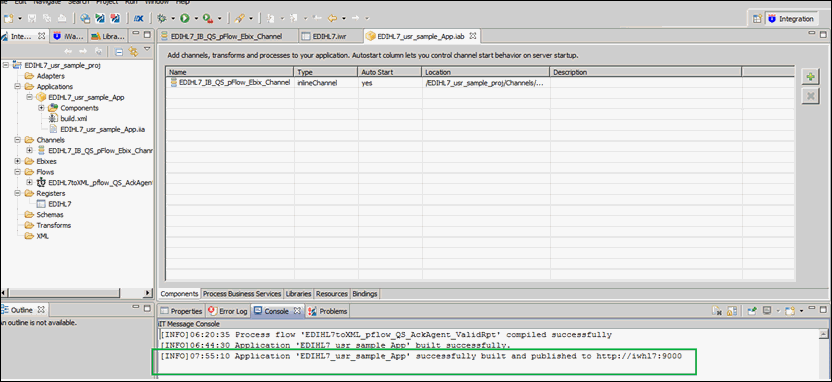Click the globe web browser toolbar icon

85,19
